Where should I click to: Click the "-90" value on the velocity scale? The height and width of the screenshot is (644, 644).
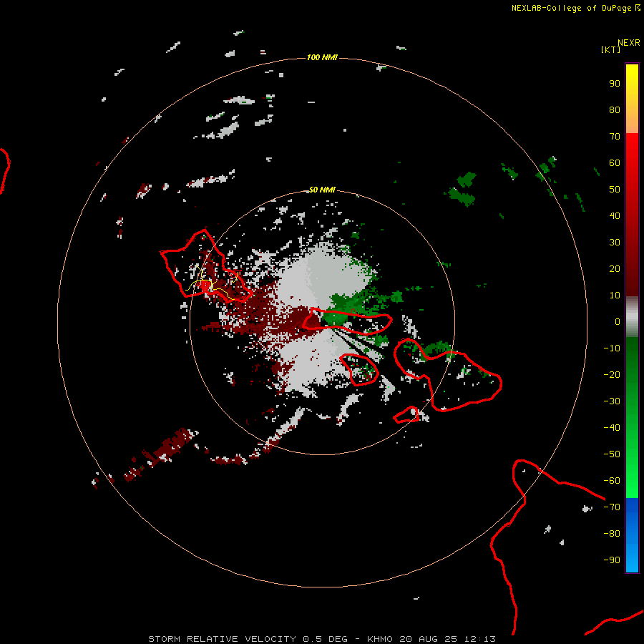pos(612,560)
